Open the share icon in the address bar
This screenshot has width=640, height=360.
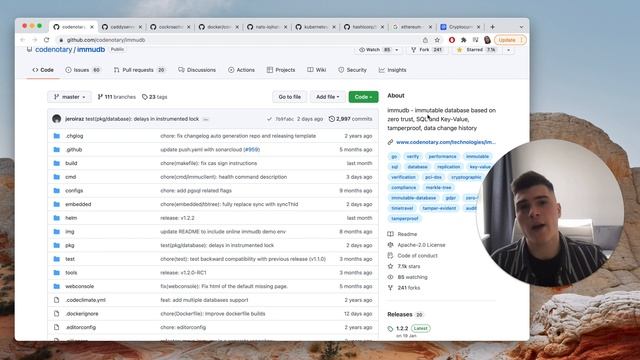pos(425,40)
